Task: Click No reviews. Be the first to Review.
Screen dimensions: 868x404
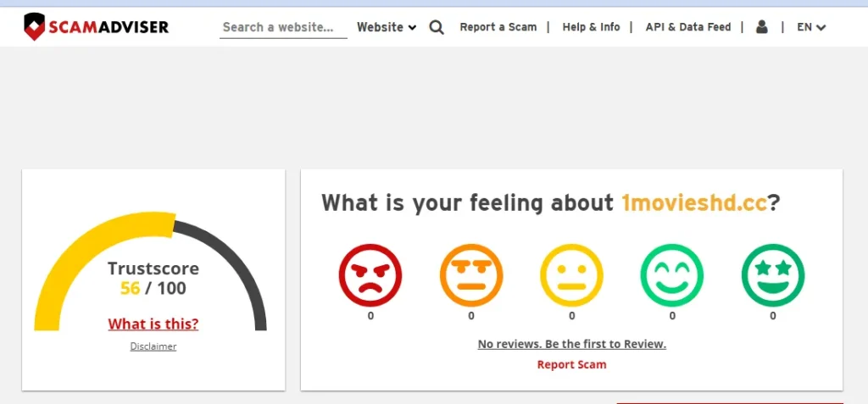Action: [572, 344]
